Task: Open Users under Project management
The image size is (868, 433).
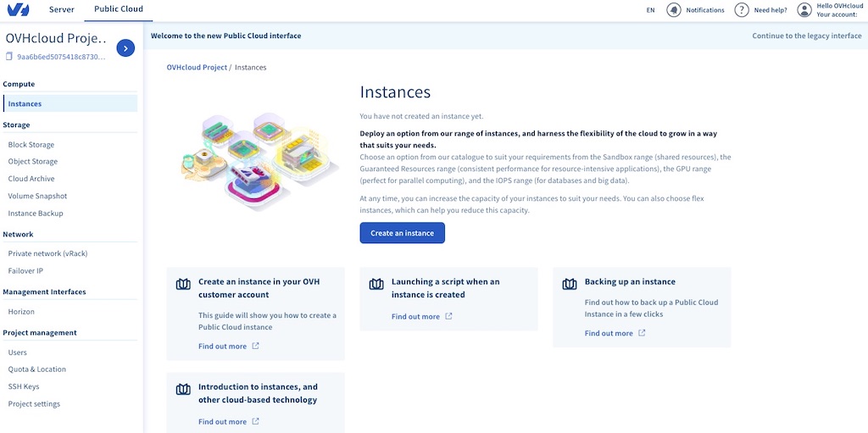Action: point(17,353)
